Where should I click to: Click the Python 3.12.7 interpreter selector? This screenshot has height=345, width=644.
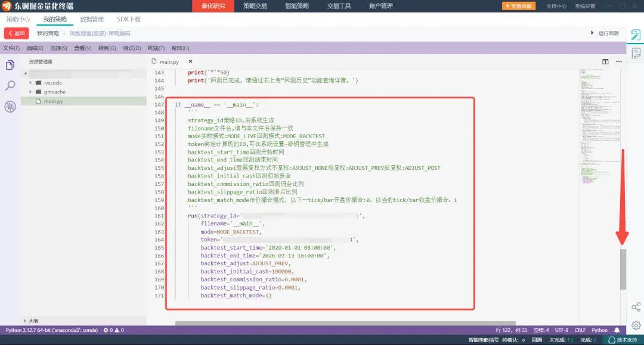click(x=52, y=330)
